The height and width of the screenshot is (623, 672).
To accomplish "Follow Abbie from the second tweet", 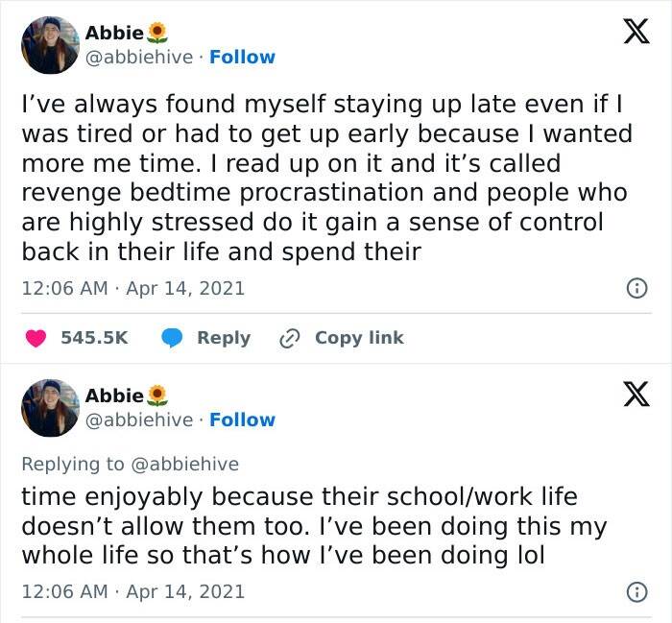I will click(x=242, y=419).
